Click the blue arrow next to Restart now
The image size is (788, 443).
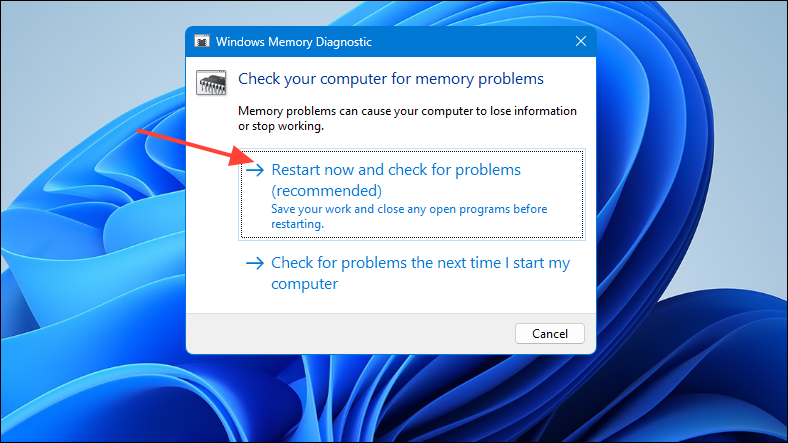pos(255,170)
